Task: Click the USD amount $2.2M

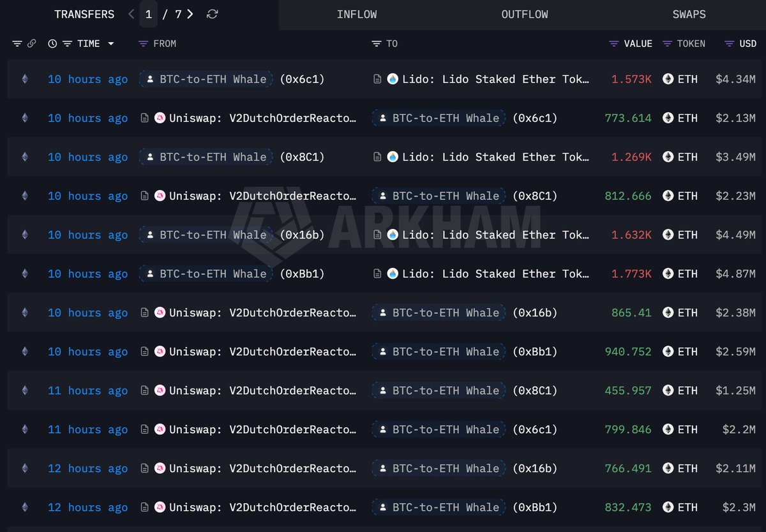Action: pos(739,429)
